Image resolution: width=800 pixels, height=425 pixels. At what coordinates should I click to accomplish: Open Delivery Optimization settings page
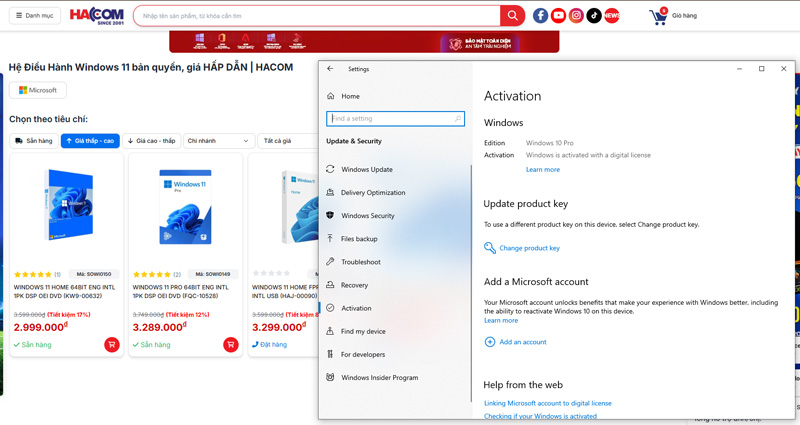pyautogui.click(x=373, y=192)
